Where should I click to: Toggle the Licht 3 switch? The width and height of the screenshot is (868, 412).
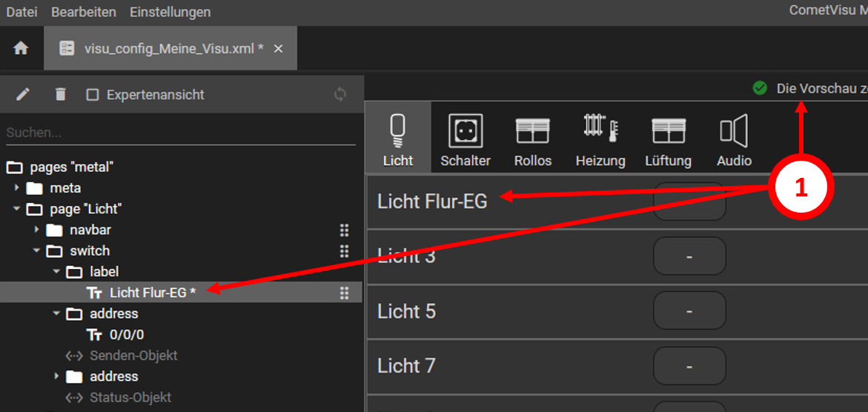(689, 256)
